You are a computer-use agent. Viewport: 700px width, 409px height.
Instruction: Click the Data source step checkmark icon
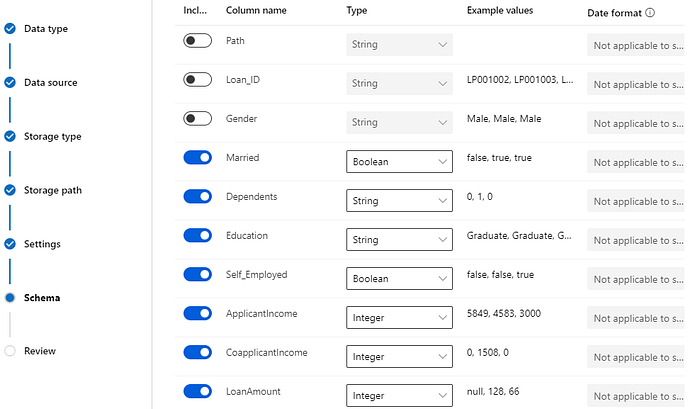coord(10,83)
